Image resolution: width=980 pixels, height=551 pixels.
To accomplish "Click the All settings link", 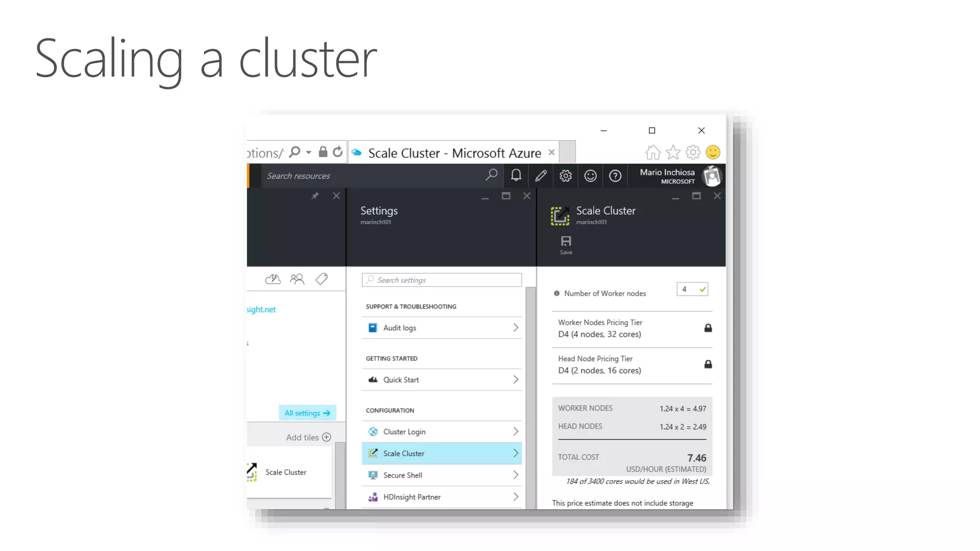I will click(x=307, y=413).
